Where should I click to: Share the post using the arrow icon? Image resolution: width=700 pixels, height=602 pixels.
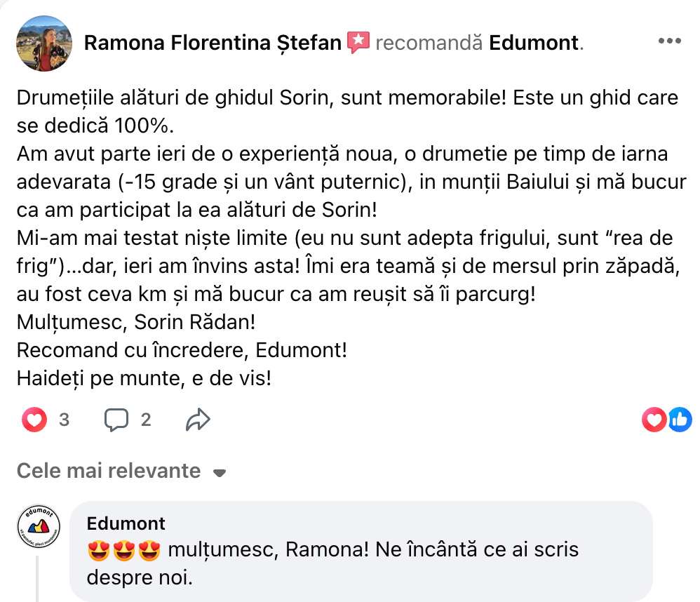(198, 420)
